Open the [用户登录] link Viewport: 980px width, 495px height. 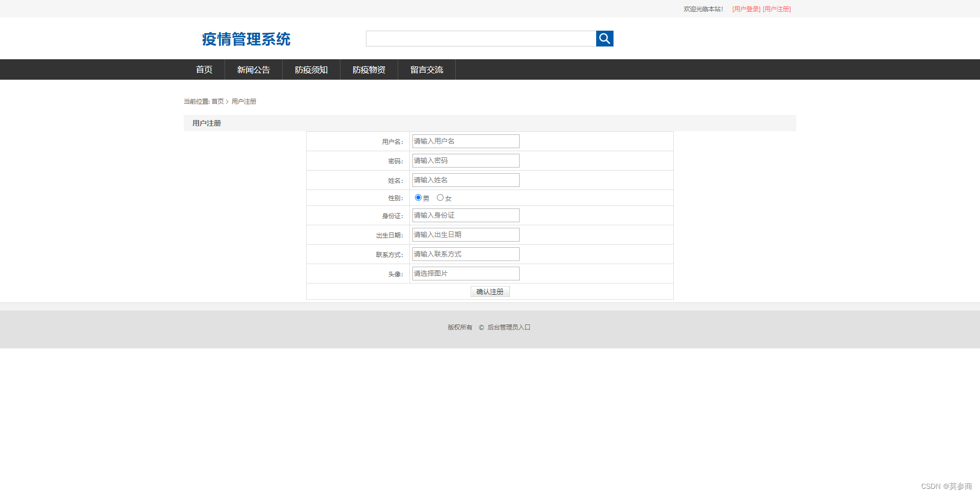coord(746,9)
